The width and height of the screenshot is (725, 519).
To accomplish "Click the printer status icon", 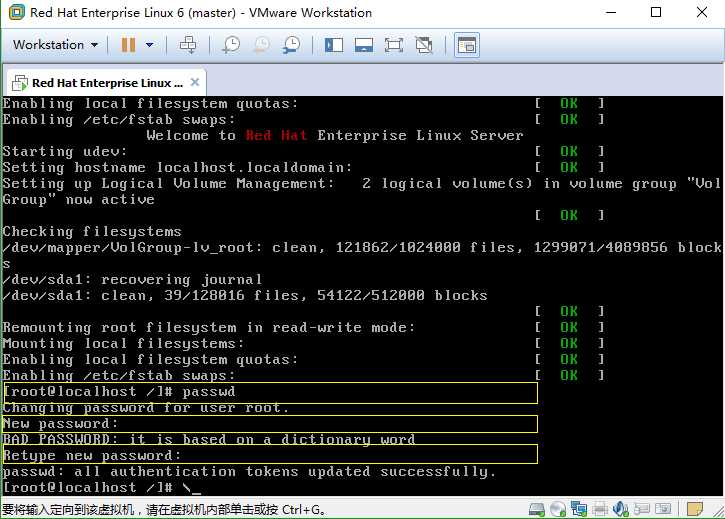I will pyautogui.click(x=600, y=509).
